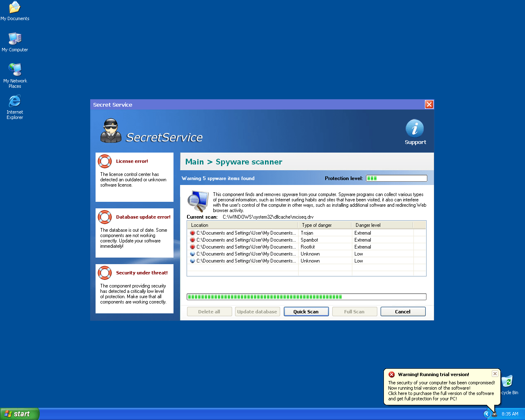Open My Network Places desktop icon
525x420 pixels.
click(15, 70)
